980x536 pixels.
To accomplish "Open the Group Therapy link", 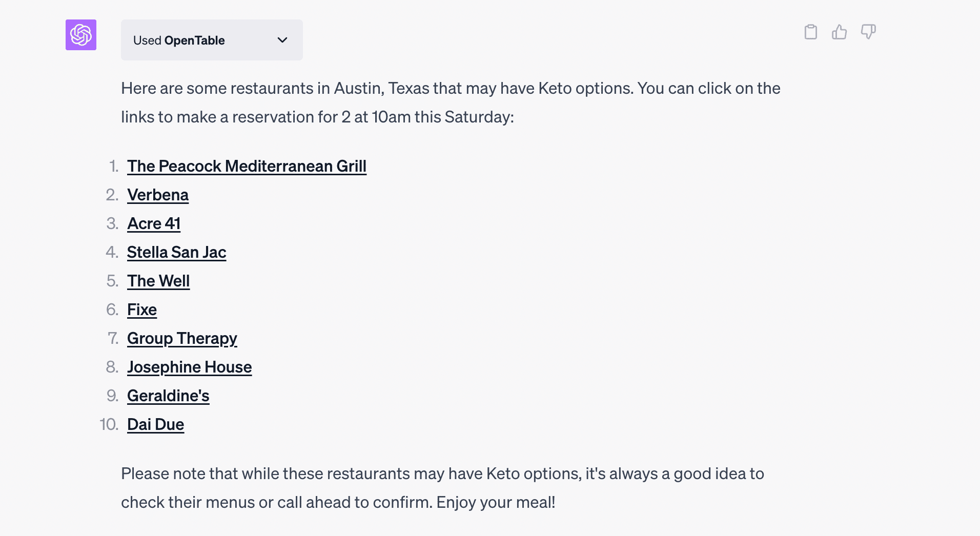I will click(182, 338).
